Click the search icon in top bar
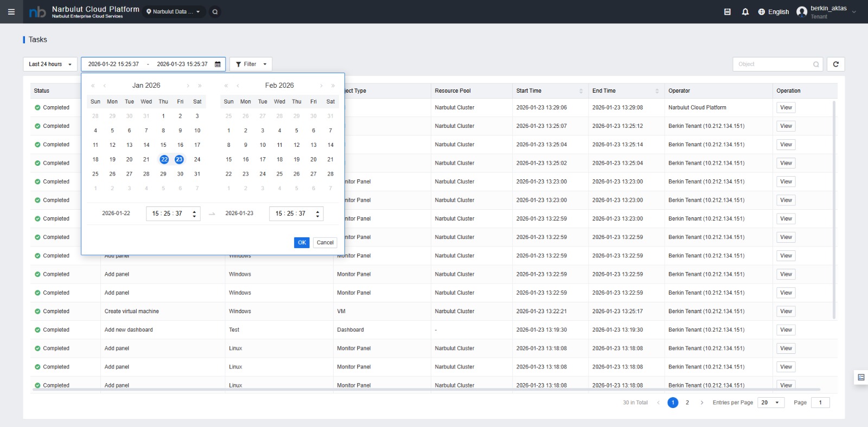The image size is (868, 427). pos(215,11)
